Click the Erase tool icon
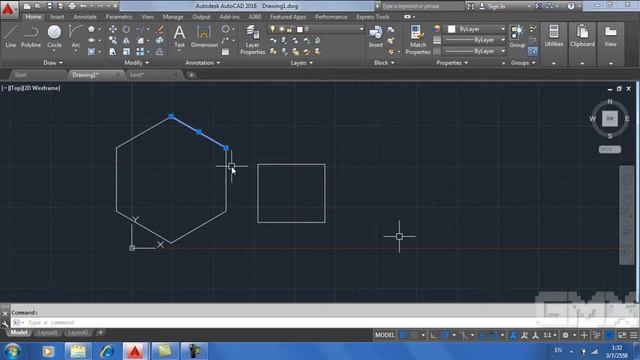The height and width of the screenshot is (360, 640). [160, 29]
